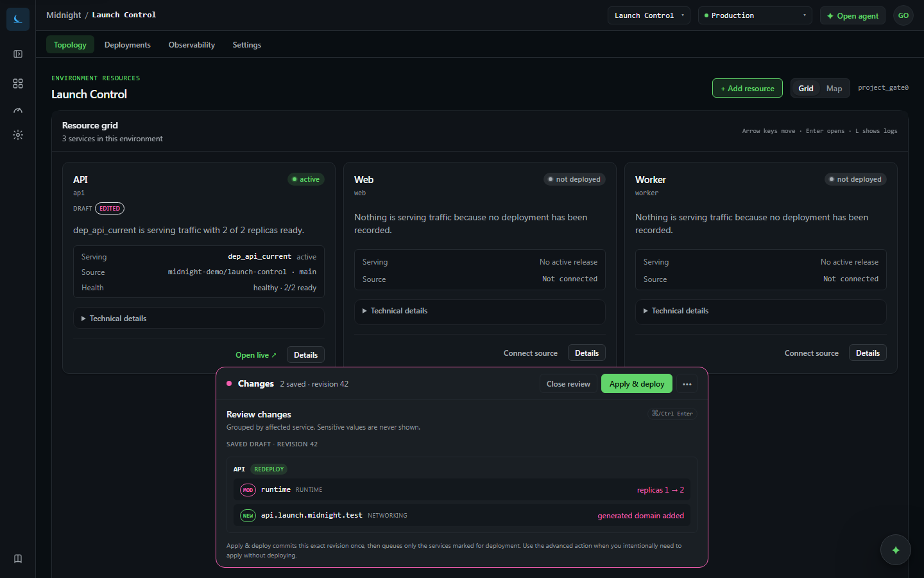This screenshot has width=924, height=578.
Task: Click the REDEPLOY tag beside API
Action: 269,469
